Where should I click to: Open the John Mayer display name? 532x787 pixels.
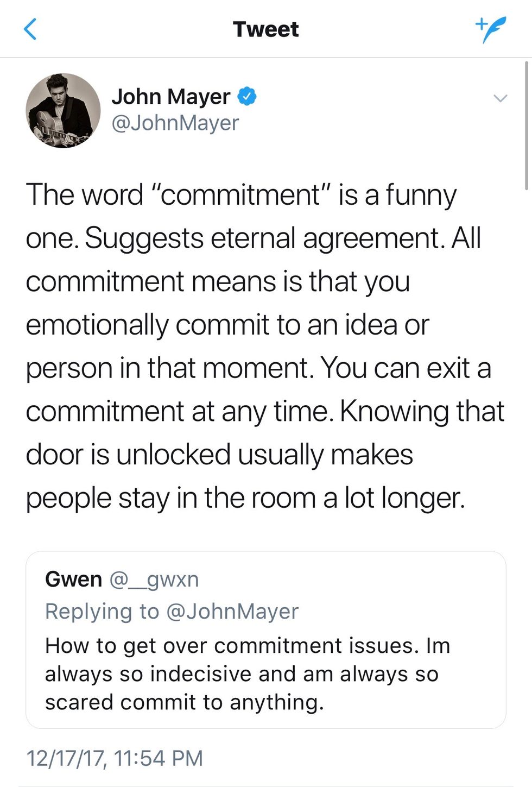pyautogui.click(x=171, y=97)
